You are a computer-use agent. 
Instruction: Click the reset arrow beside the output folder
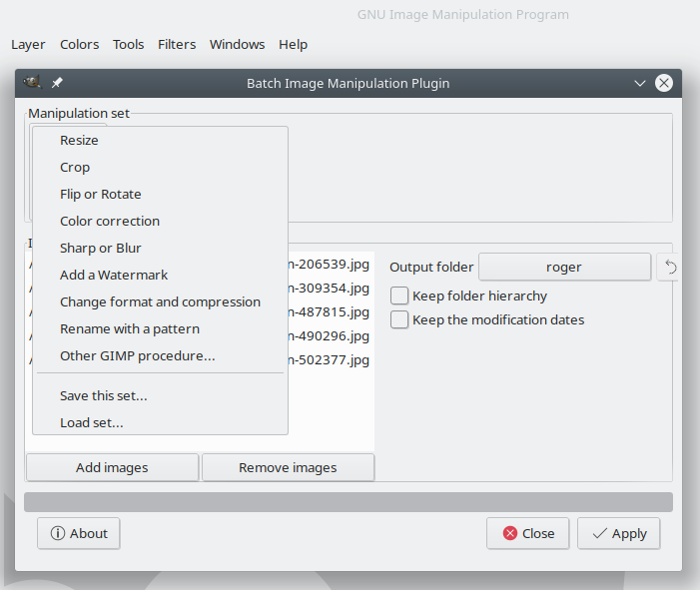pos(671,267)
